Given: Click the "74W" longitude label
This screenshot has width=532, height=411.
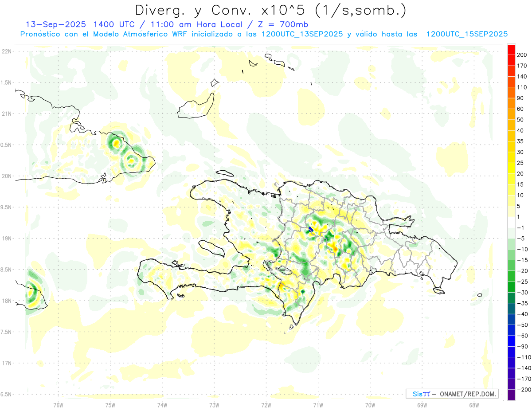Looking at the screenshot, I should [x=162, y=405].
